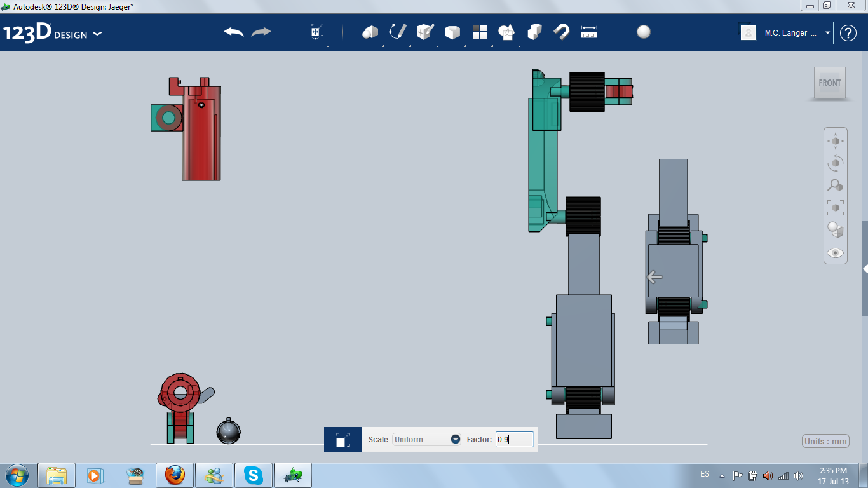Open the 123D Design application menu

point(52,32)
